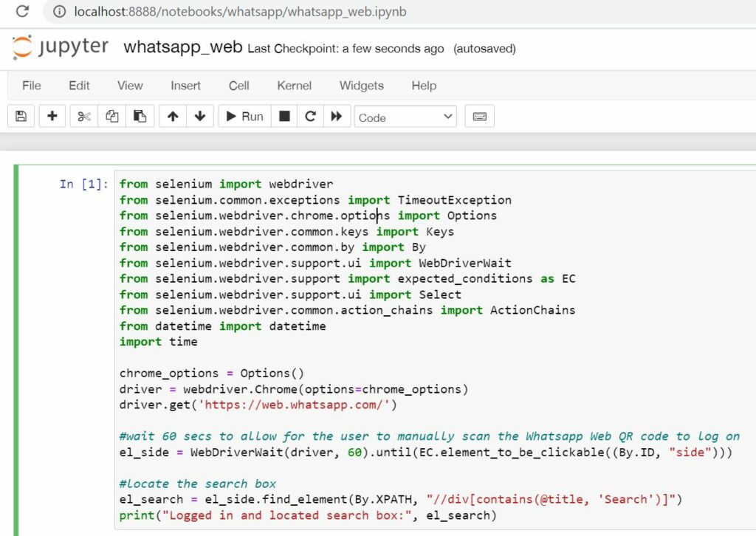Click the Jupyter logo

tap(61, 47)
